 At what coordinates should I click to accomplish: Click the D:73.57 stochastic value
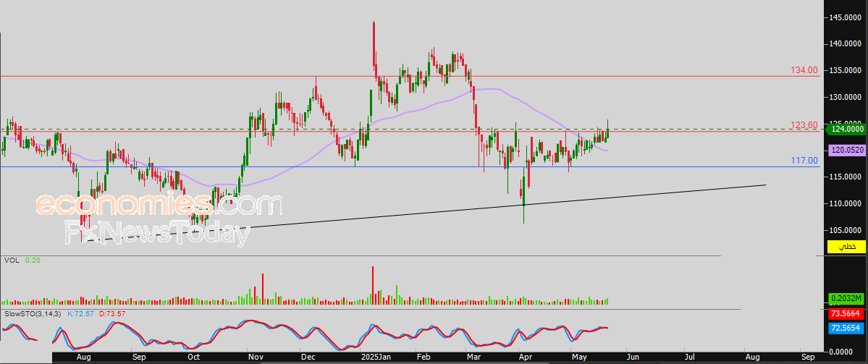[x=111, y=313]
